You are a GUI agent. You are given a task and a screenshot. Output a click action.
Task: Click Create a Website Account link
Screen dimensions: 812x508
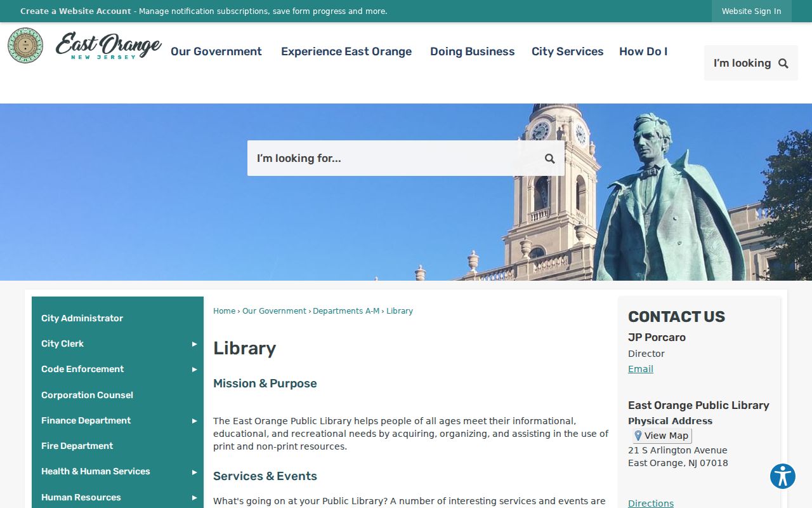(x=75, y=11)
